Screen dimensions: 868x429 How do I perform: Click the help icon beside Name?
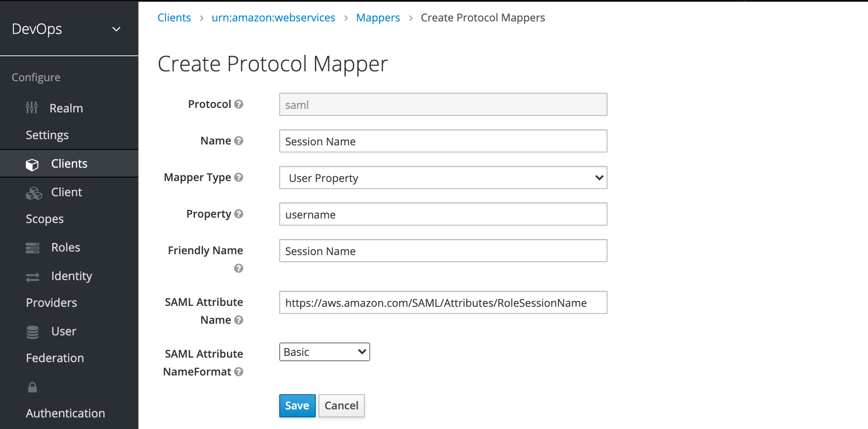click(x=239, y=140)
